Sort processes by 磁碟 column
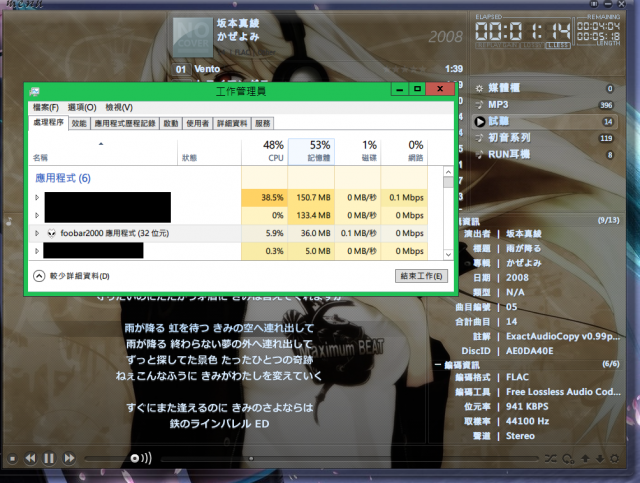The image size is (640, 483). point(358,151)
